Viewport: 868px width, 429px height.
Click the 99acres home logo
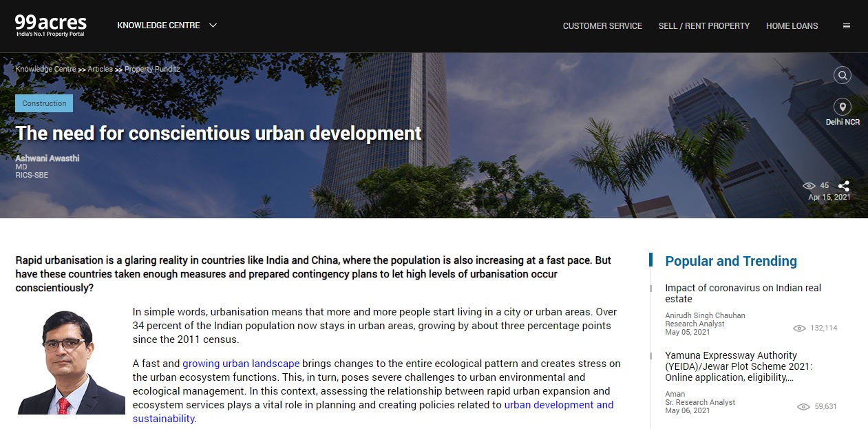(49, 23)
